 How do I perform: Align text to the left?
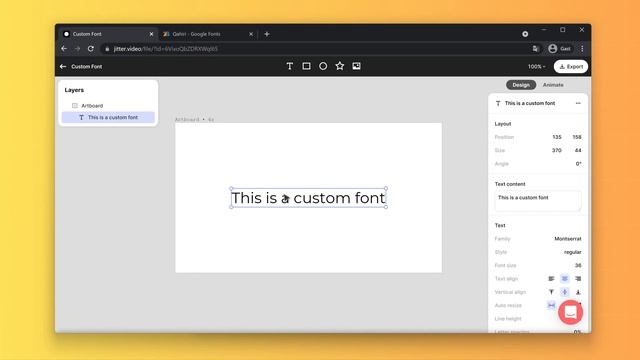pyautogui.click(x=551, y=279)
